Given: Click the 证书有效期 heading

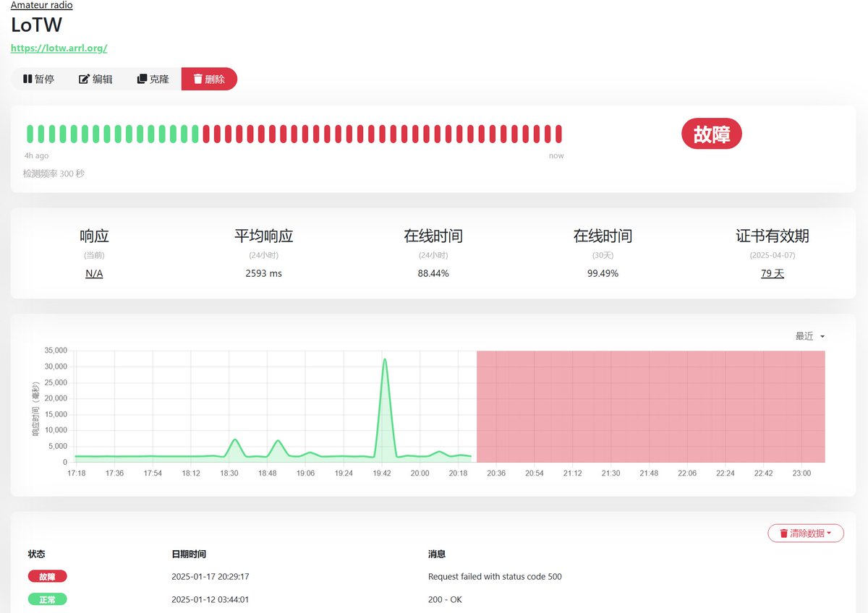Looking at the screenshot, I should coord(773,236).
